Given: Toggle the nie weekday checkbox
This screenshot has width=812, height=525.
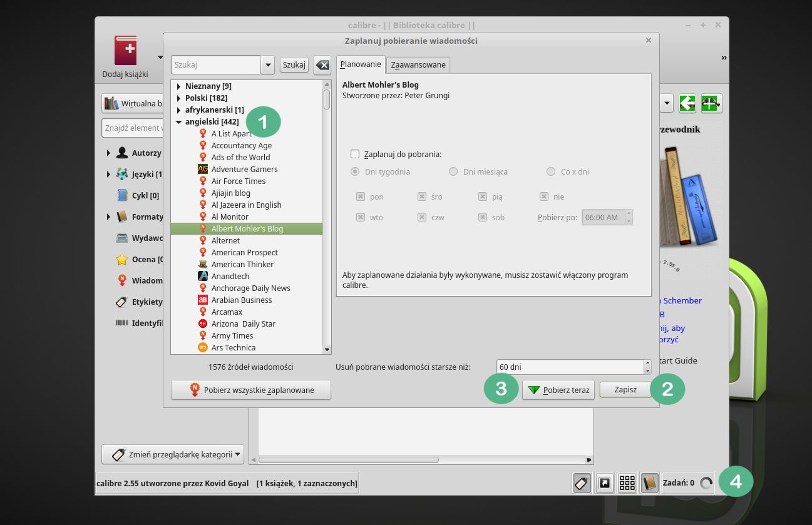Looking at the screenshot, I should [544, 196].
